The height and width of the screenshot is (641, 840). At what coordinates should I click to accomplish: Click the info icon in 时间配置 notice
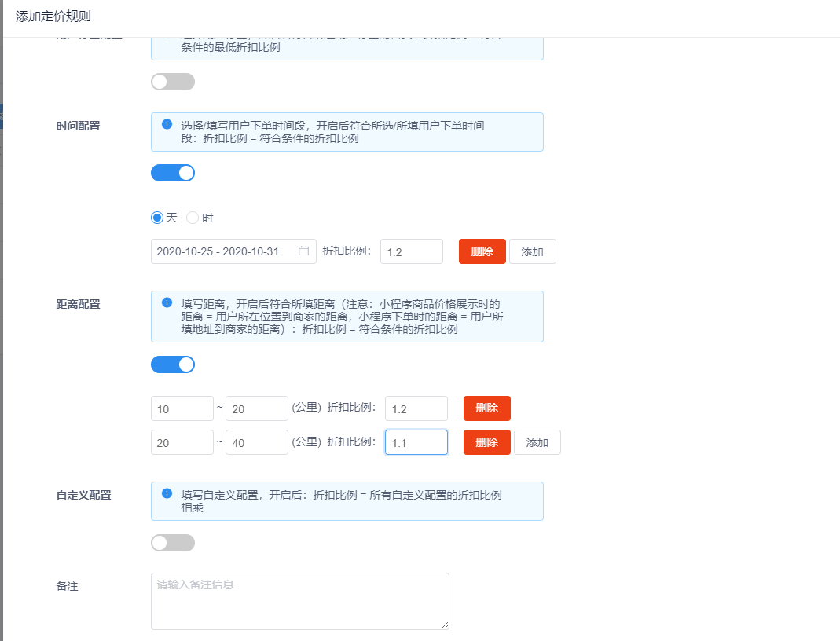167,124
